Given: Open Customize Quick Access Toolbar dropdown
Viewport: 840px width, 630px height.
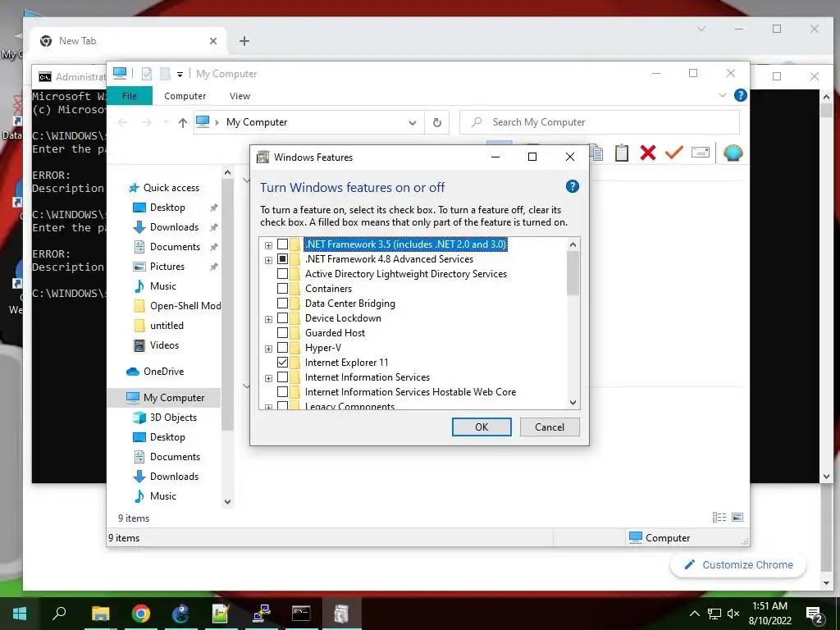Looking at the screenshot, I should point(180,75).
